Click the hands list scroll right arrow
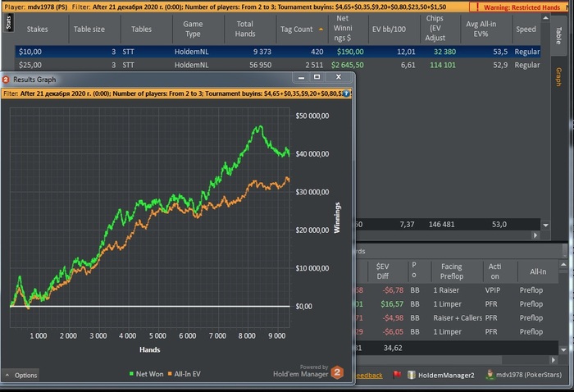 coord(553,360)
